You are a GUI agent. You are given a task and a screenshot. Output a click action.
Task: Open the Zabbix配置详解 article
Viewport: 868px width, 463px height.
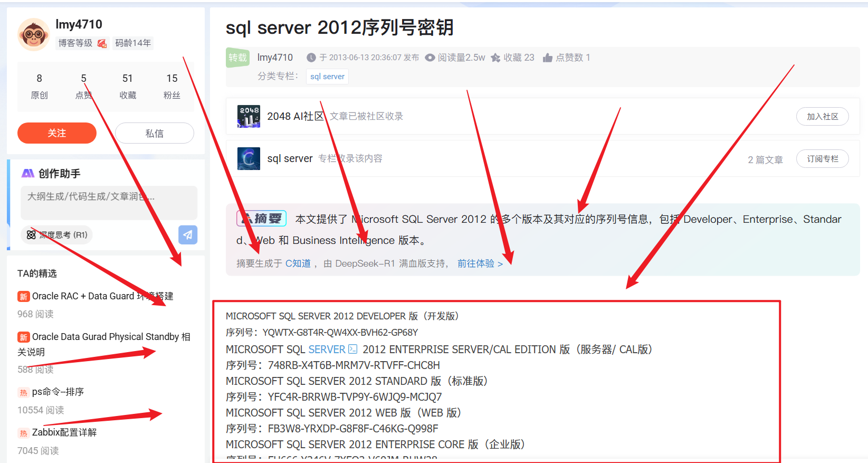64,432
